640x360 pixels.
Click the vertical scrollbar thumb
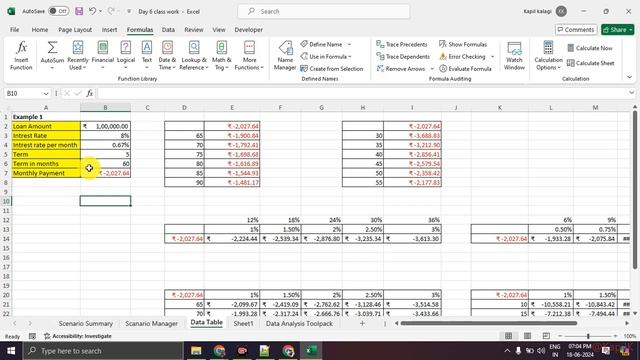coord(635,190)
